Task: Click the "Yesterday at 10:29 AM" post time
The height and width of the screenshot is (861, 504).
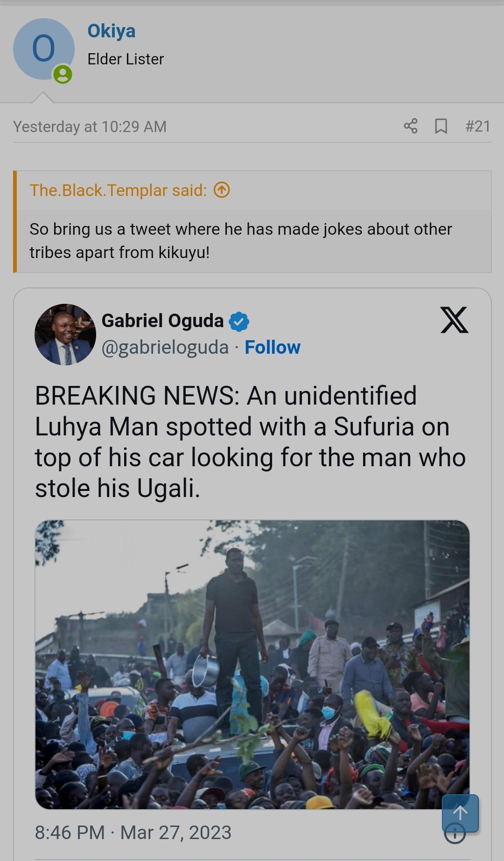Action: 90,126
